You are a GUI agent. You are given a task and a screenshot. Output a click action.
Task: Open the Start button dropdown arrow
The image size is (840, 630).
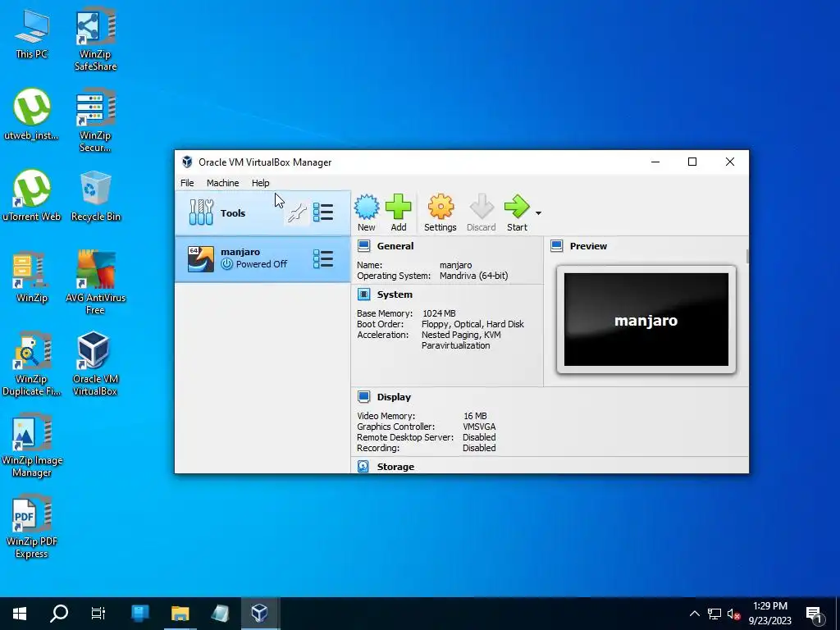tap(538, 213)
